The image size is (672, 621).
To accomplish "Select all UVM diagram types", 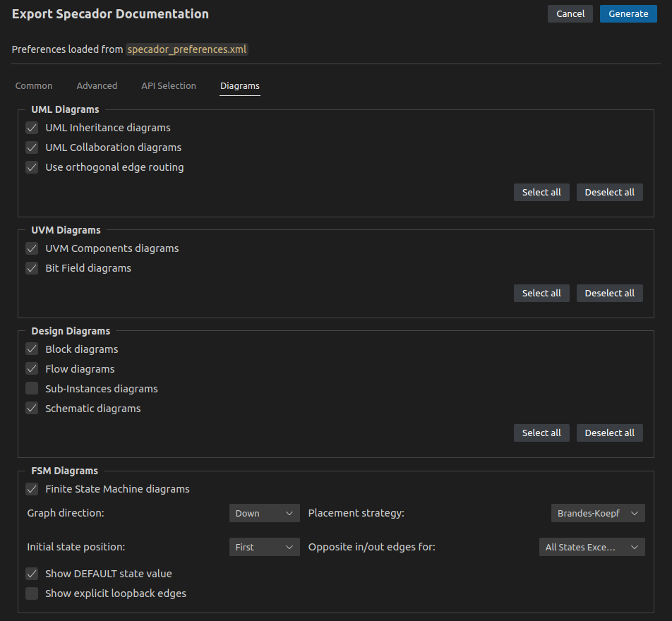I will [541, 293].
